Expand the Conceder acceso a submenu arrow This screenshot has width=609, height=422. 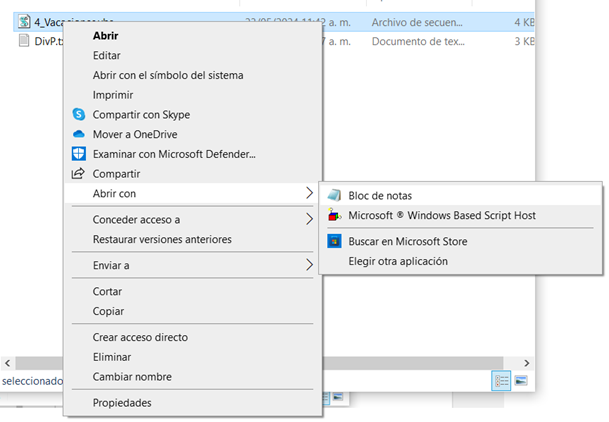(309, 220)
